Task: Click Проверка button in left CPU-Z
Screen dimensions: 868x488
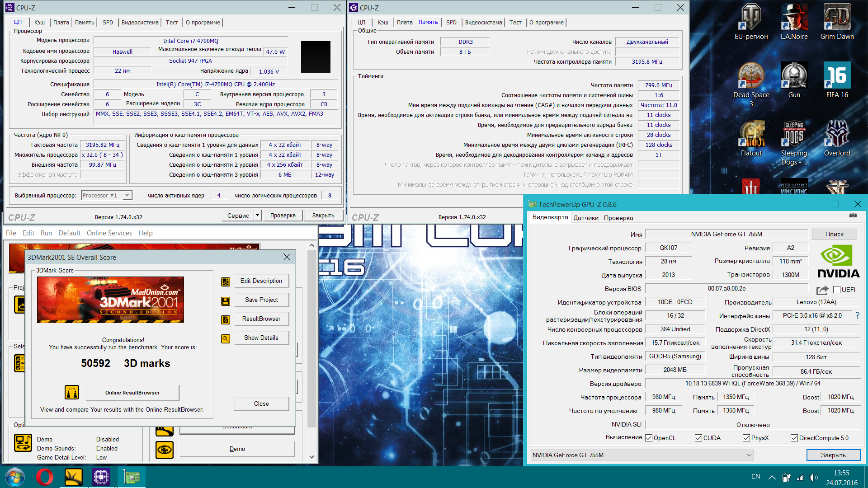Action: click(283, 216)
